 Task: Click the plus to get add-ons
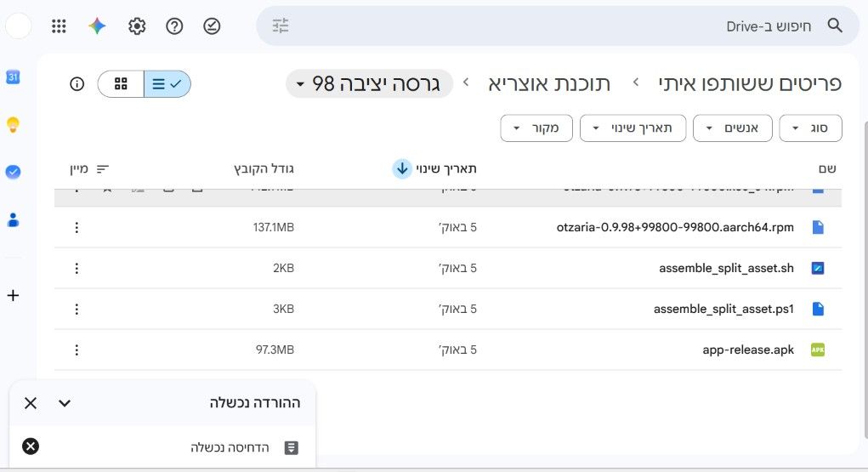(x=13, y=295)
